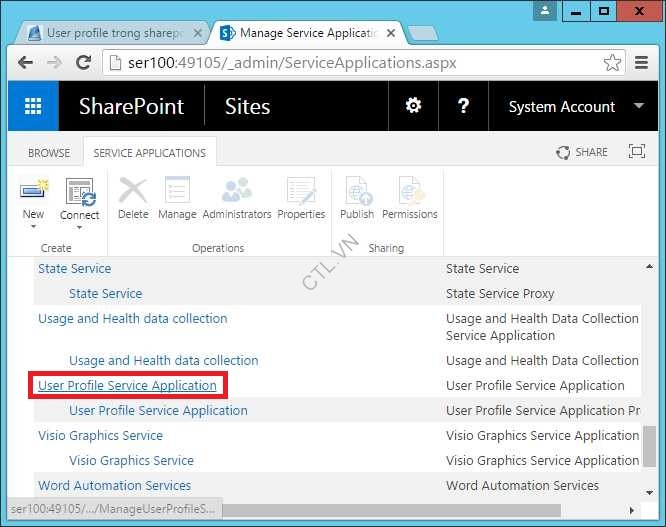
Task: Open the Visio Graphics Service link
Action: (100, 435)
